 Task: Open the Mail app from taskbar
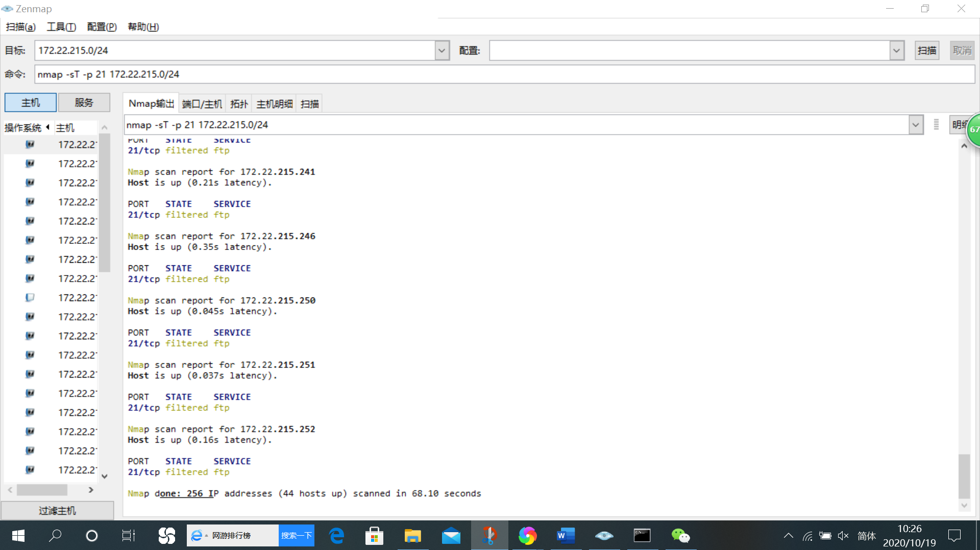pos(451,536)
